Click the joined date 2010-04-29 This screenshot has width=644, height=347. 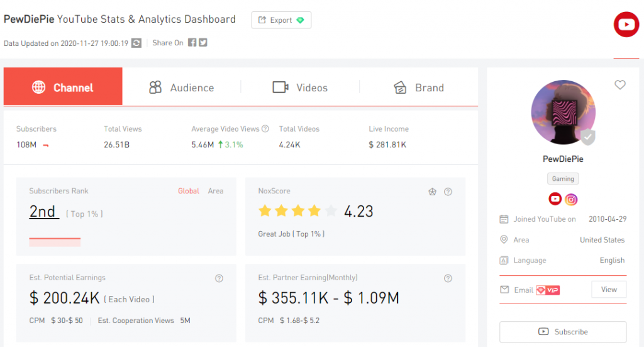pyautogui.click(x=608, y=219)
